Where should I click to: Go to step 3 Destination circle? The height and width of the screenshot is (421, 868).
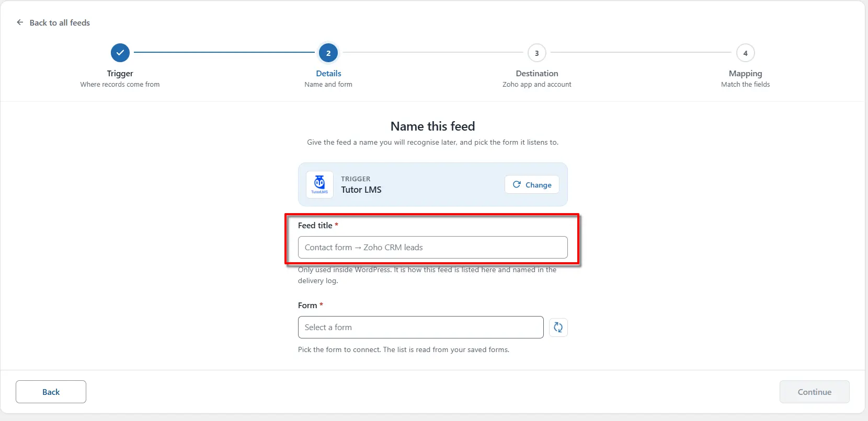point(537,53)
